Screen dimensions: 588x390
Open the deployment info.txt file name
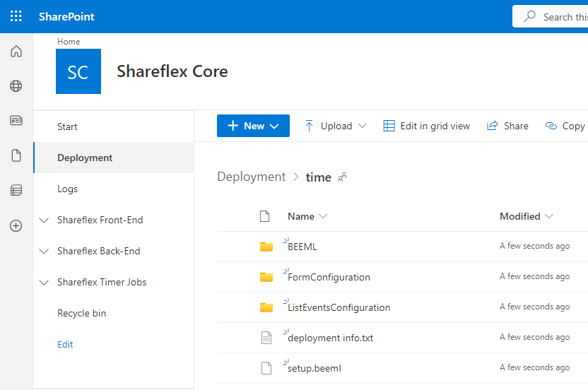[x=330, y=338]
